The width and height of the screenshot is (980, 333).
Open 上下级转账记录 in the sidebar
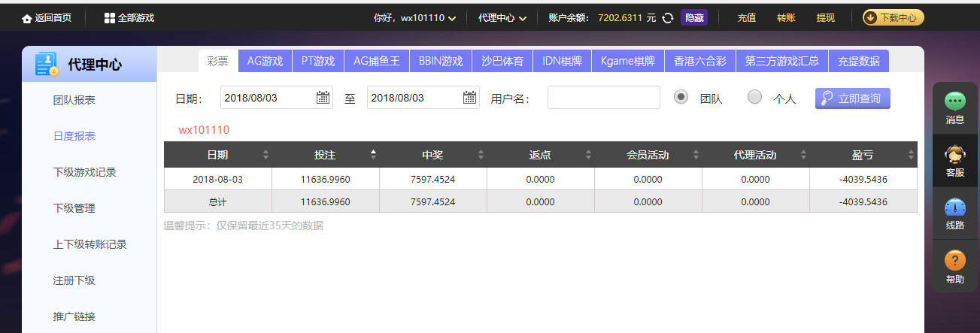[90, 244]
